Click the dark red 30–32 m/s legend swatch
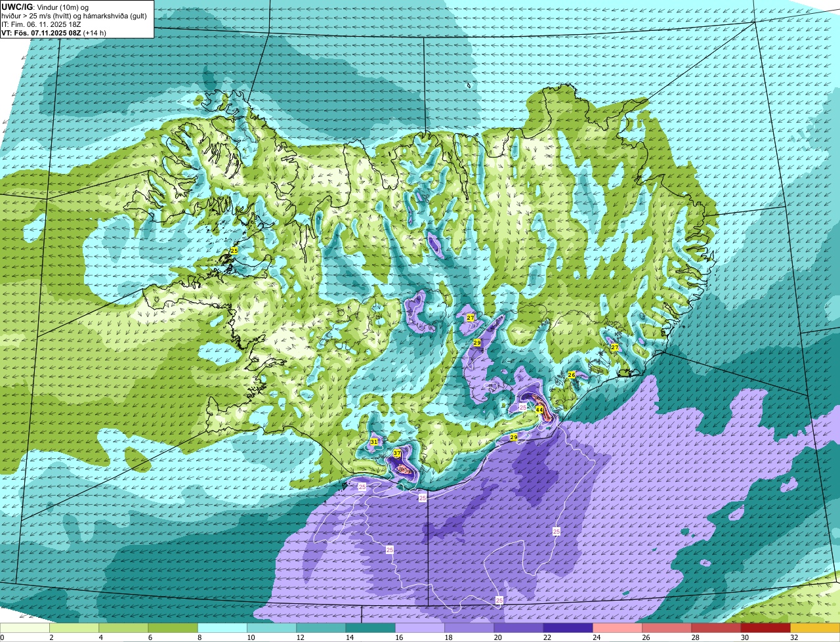The height and width of the screenshot is (642, 840). click(766, 628)
